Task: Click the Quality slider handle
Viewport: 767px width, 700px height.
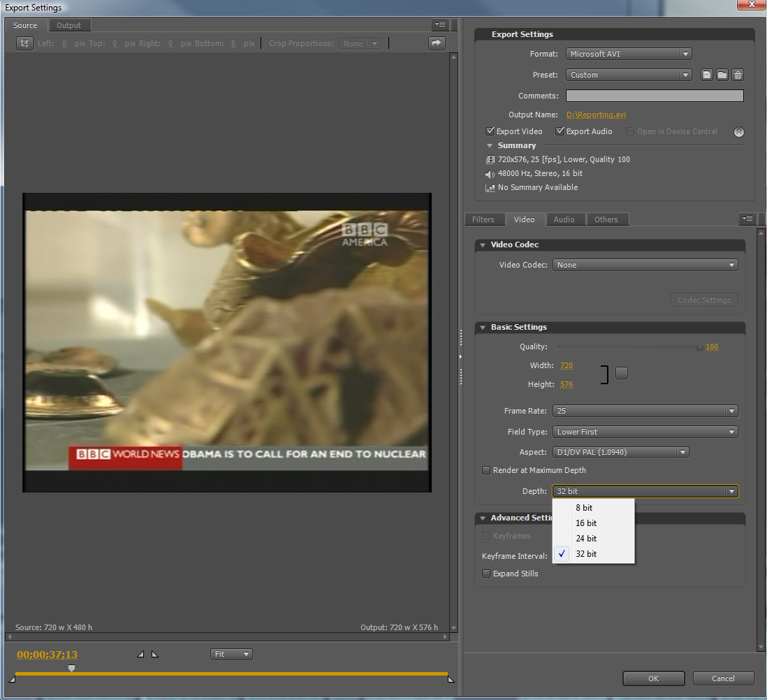Action: 699,347
